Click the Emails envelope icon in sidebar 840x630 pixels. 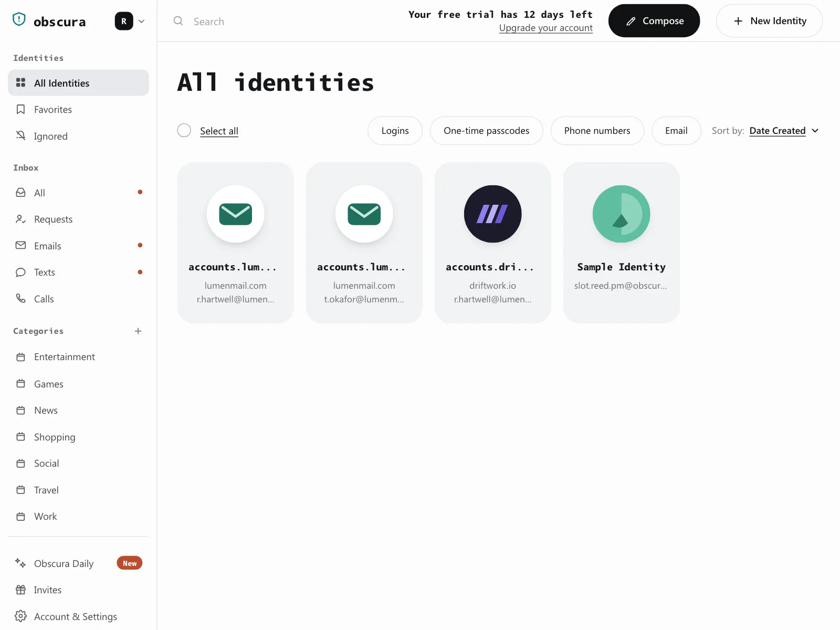(x=21, y=245)
